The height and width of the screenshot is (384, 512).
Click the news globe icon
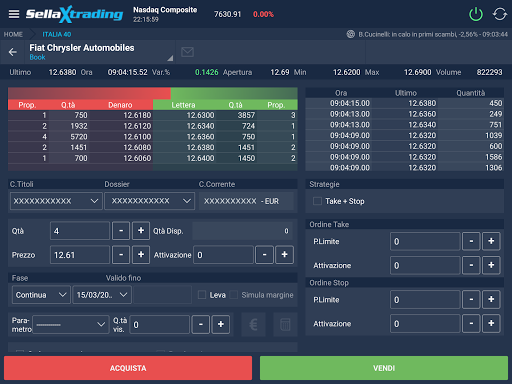pyautogui.click(x=351, y=34)
